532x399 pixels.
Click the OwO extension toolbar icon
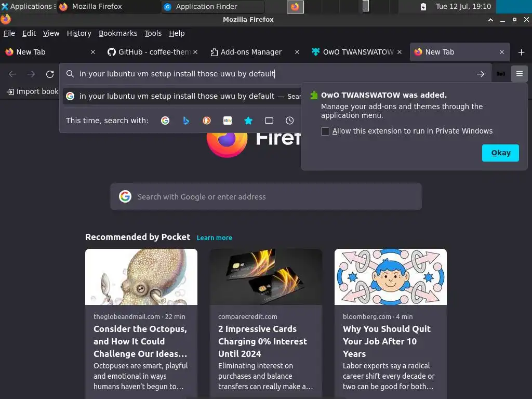[501, 74]
